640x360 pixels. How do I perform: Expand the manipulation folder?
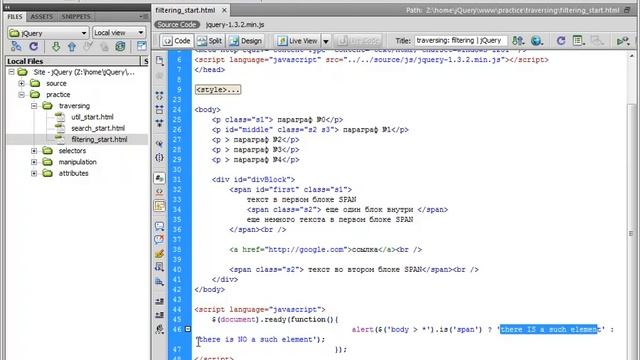point(34,162)
